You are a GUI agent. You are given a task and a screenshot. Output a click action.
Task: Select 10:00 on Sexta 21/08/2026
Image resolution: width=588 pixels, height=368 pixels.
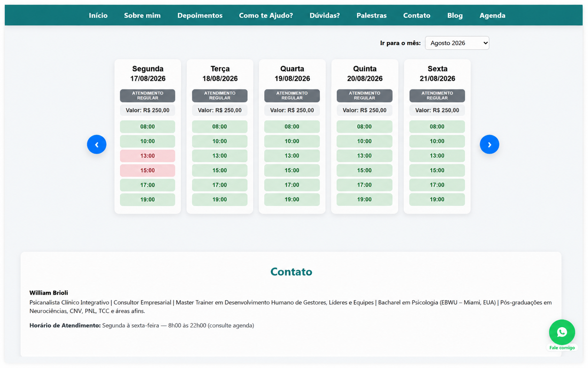(x=437, y=141)
